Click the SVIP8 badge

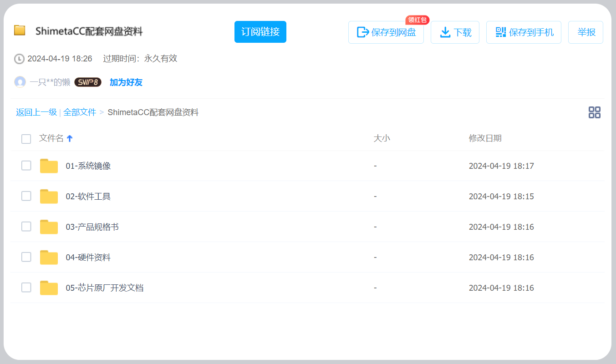(88, 82)
